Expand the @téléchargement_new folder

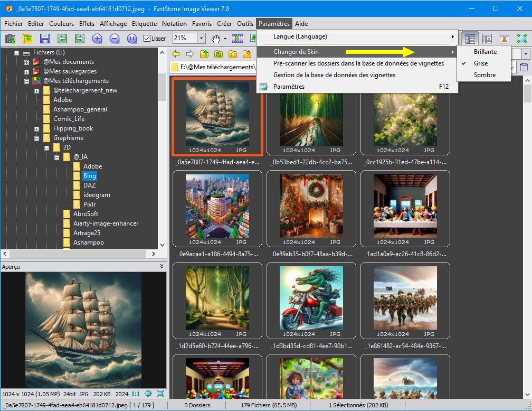click(36, 91)
